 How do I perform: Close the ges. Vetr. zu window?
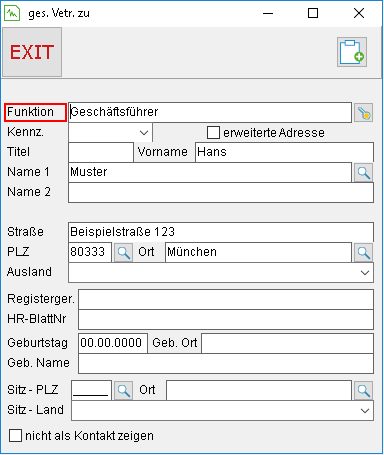click(359, 13)
